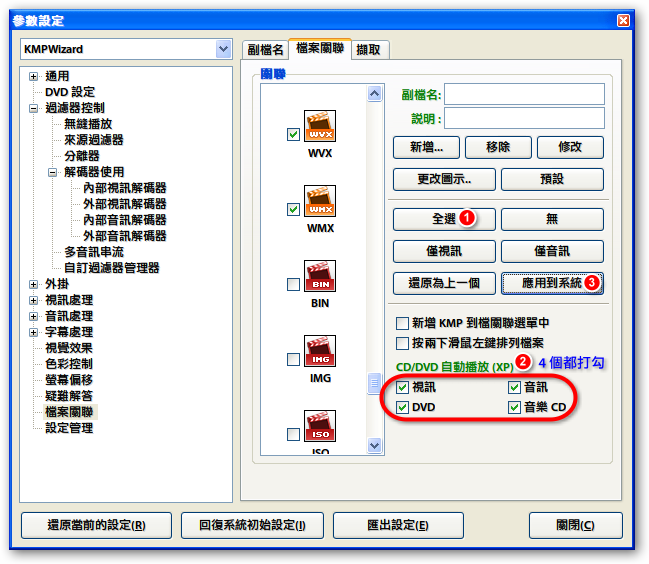Expand the 視訊處理 tree node

(34, 300)
